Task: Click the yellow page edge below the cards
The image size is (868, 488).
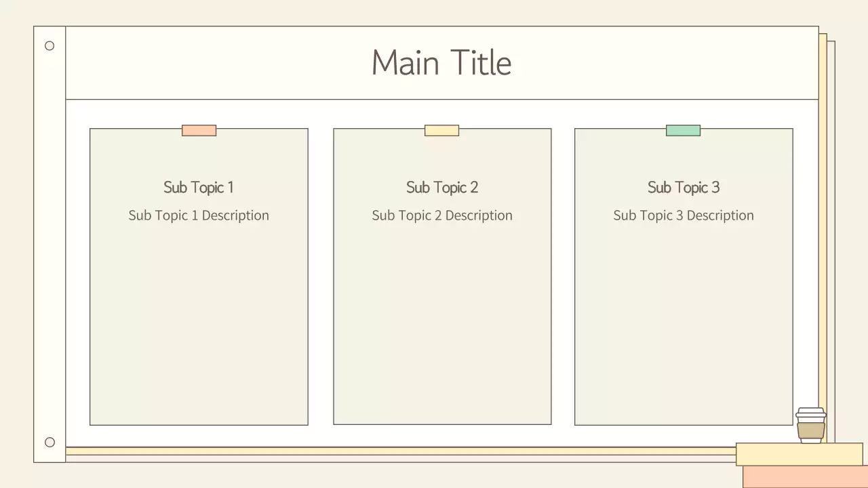Action: 400,451
